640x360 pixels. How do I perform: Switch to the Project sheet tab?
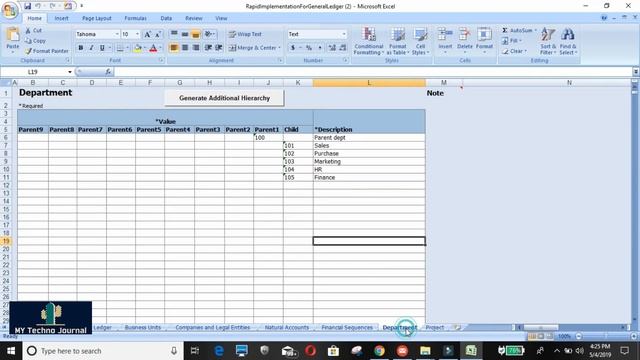pos(434,327)
